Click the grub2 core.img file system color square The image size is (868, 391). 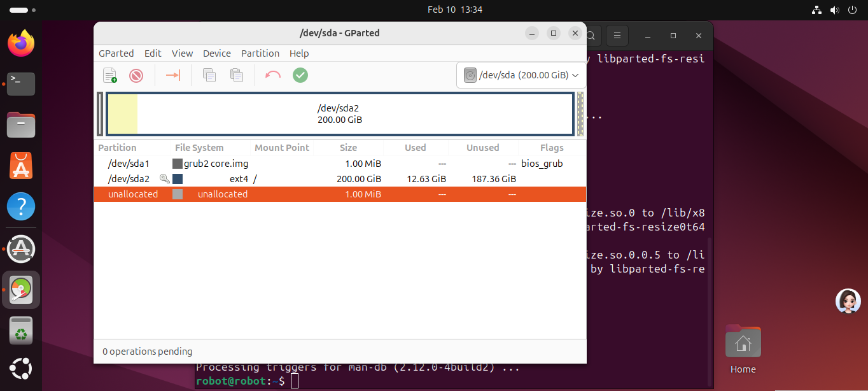(178, 164)
